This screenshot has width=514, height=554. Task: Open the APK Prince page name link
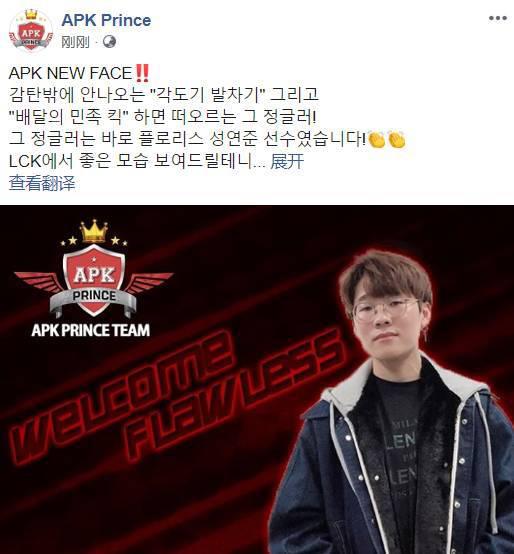pos(106,20)
